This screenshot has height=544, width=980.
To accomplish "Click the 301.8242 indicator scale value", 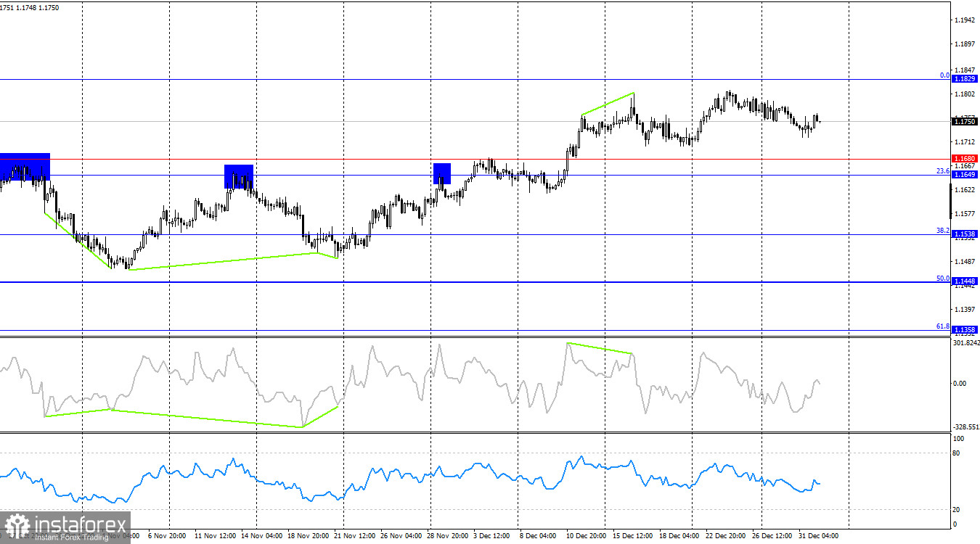I will click(965, 342).
